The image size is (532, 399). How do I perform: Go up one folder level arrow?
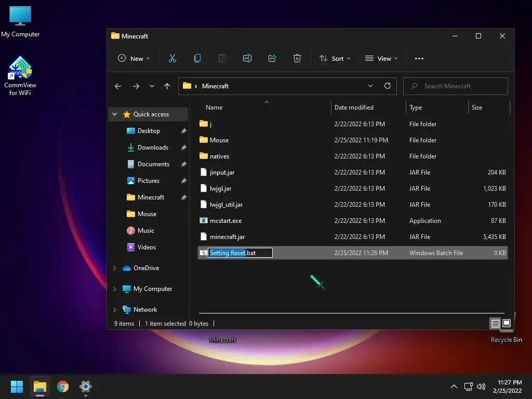[167, 86]
